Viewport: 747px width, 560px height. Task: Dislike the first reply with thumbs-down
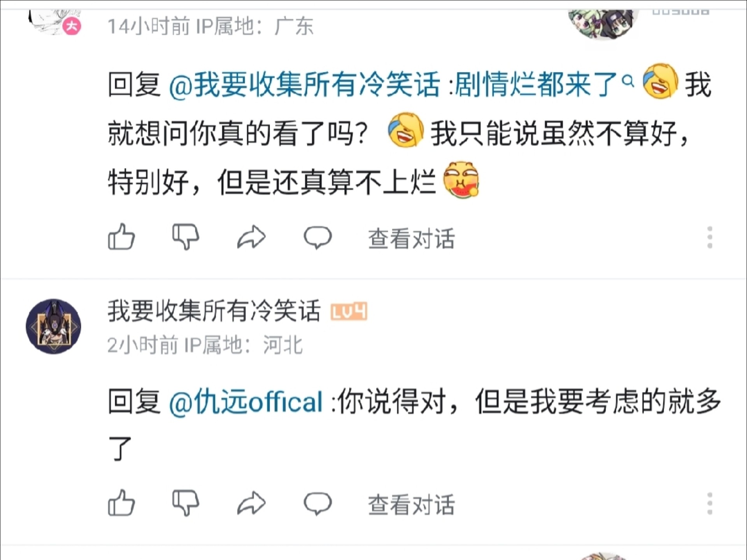click(186, 236)
